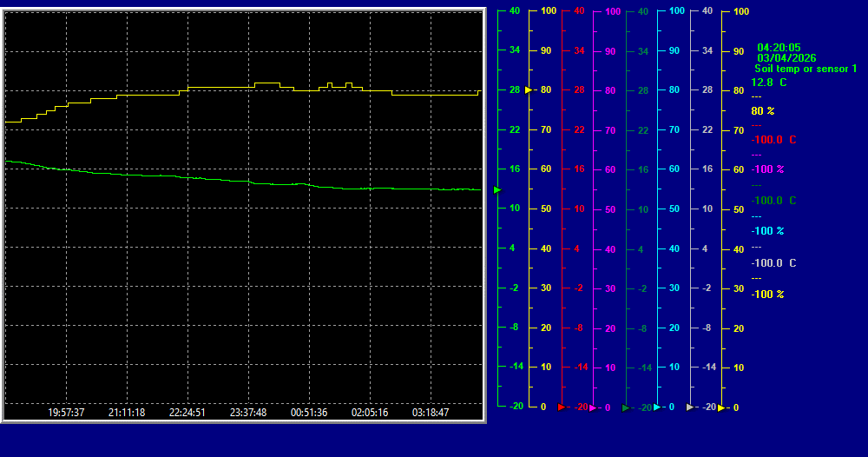Click the magenta -100 % reading
Image resolution: width=868 pixels, height=457 pixels.
767,169
